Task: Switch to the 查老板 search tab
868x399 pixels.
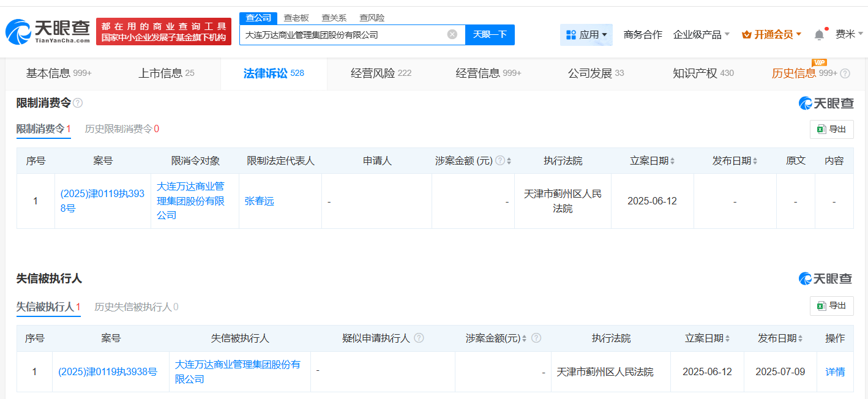Action: [x=296, y=18]
